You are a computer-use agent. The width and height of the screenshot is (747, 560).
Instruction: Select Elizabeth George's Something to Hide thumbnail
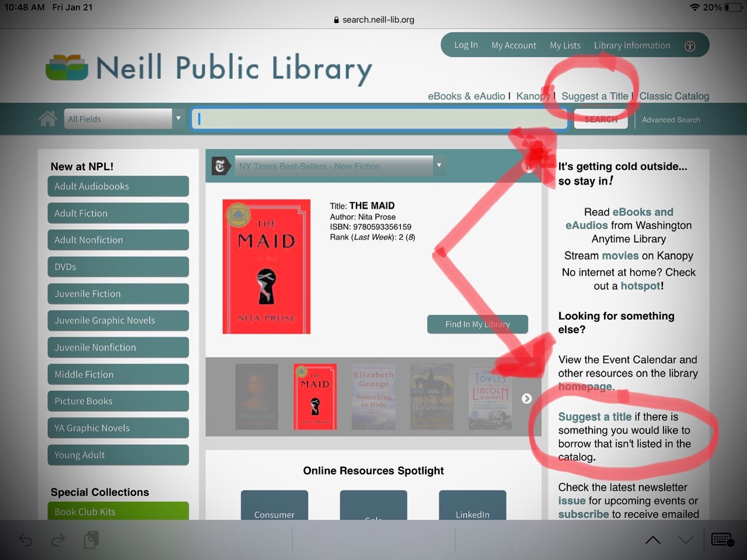click(373, 397)
